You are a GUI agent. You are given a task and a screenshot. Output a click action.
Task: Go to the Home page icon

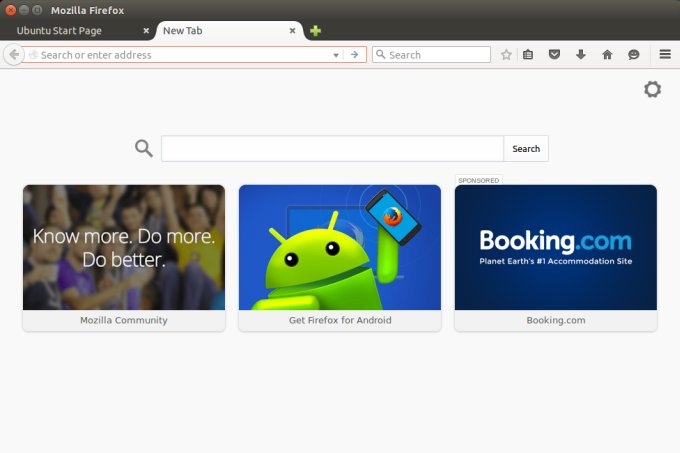(607, 55)
